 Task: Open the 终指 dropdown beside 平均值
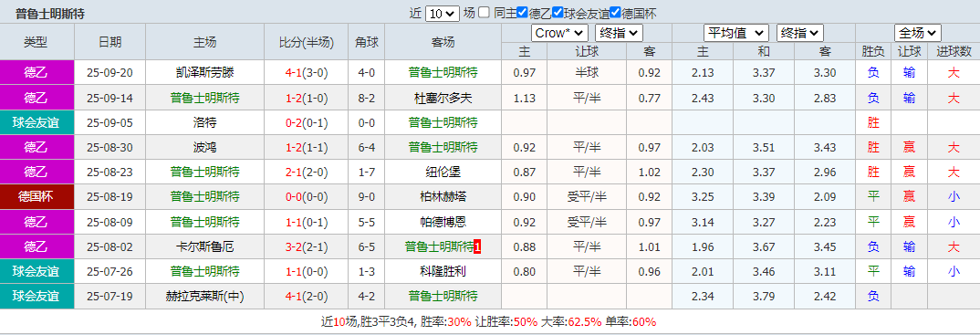tap(800, 33)
